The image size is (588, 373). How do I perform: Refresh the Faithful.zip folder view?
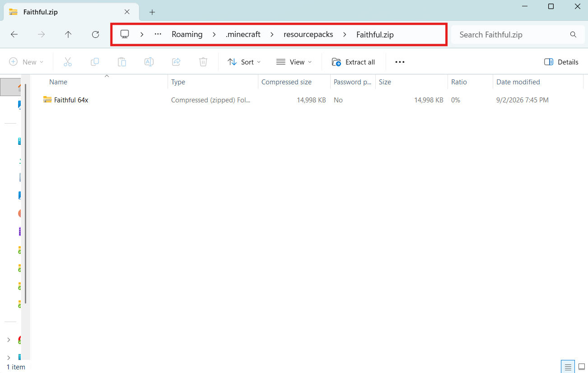(95, 34)
